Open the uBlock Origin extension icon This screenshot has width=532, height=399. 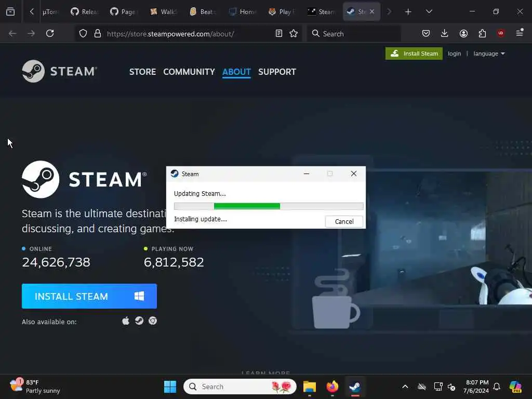pos(501,33)
